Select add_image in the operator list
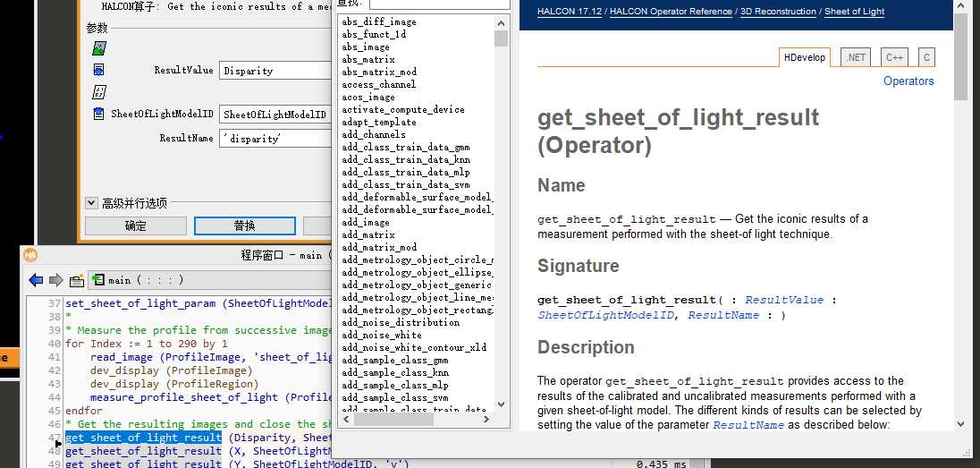980x468 pixels. tap(366, 222)
